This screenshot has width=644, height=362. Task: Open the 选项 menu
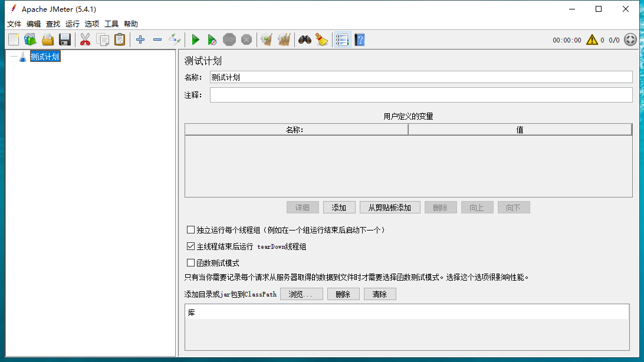click(x=92, y=24)
